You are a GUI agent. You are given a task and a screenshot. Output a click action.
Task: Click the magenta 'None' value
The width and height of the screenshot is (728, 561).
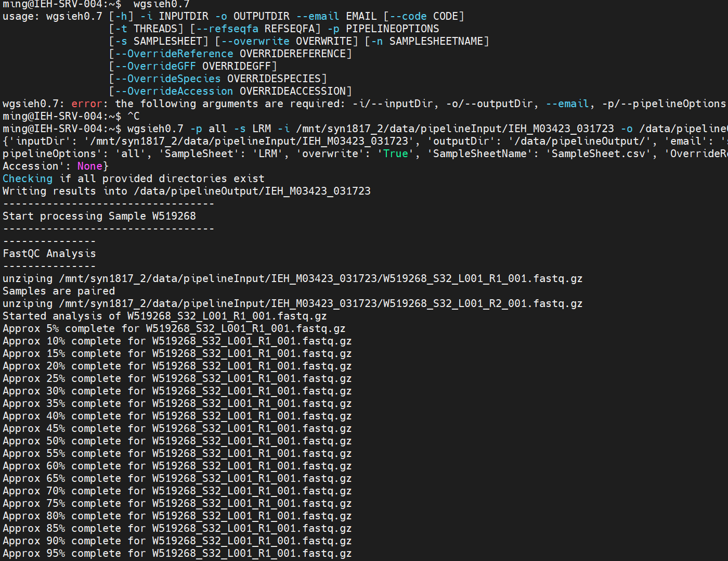pyautogui.click(x=90, y=166)
